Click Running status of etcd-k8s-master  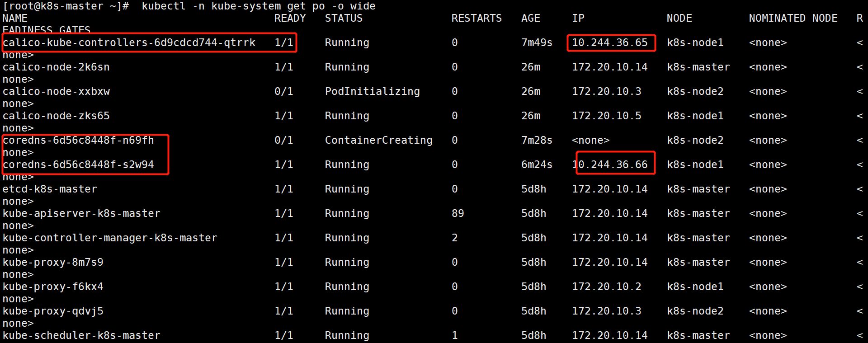point(347,189)
